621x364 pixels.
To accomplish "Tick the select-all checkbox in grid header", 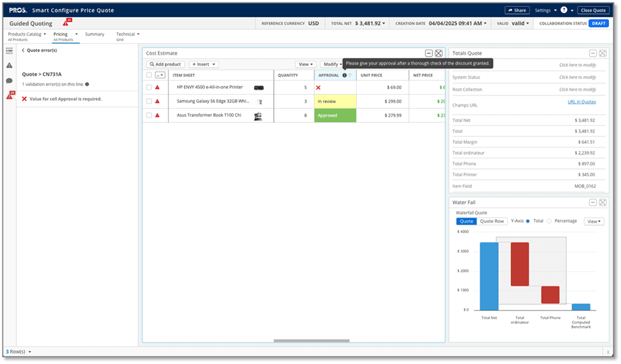I will point(148,75).
